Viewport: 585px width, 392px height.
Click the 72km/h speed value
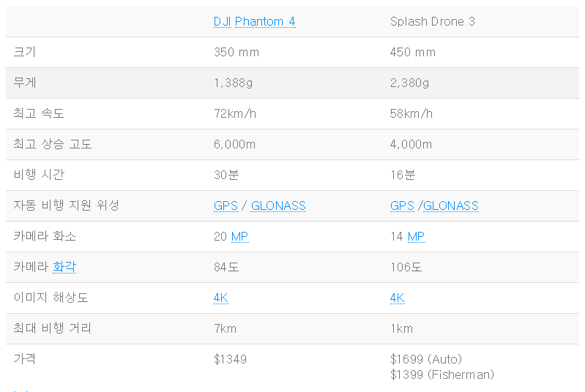point(235,113)
